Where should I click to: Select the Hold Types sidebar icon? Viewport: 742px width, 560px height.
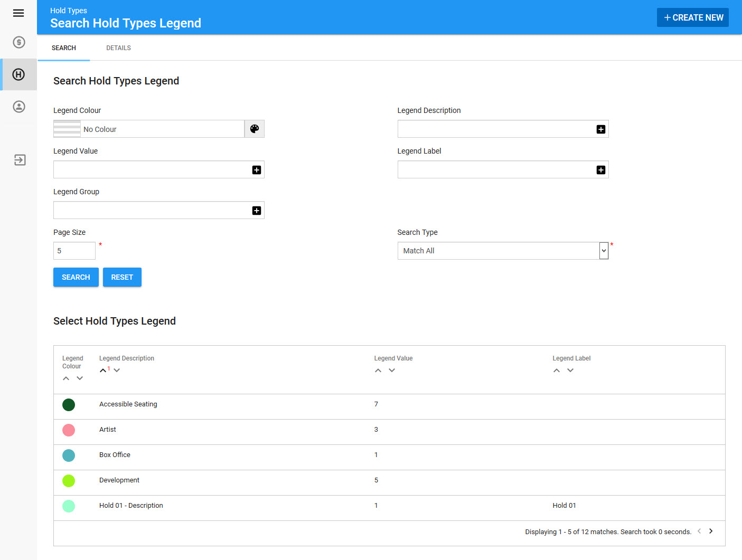[x=18, y=74]
